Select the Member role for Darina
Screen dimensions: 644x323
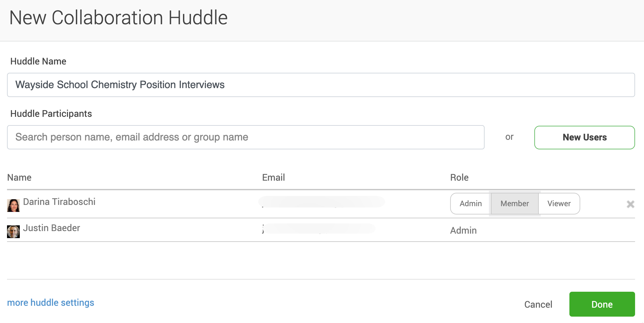515,204
